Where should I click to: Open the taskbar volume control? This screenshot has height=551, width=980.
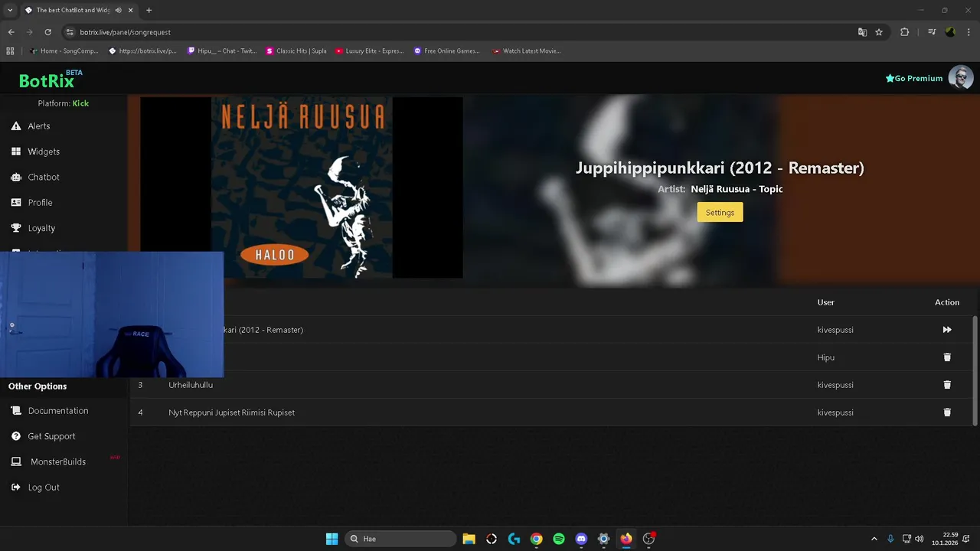click(919, 539)
